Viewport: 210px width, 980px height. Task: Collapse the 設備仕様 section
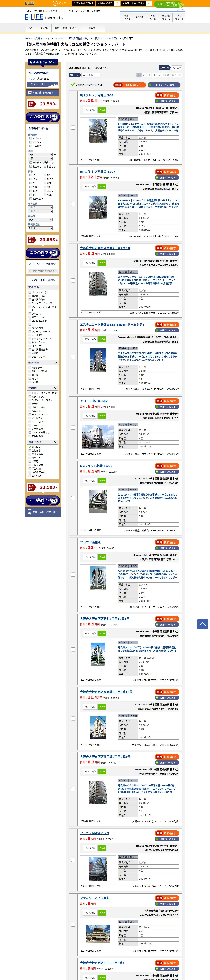(x=43, y=388)
